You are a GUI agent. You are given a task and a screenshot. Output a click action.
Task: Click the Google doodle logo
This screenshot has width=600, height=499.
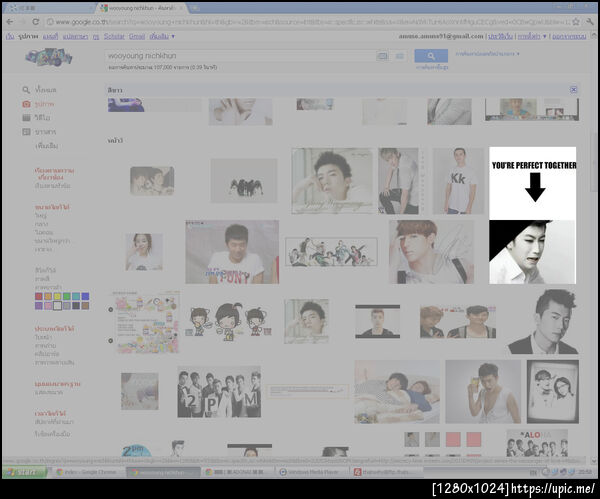tap(49, 57)
